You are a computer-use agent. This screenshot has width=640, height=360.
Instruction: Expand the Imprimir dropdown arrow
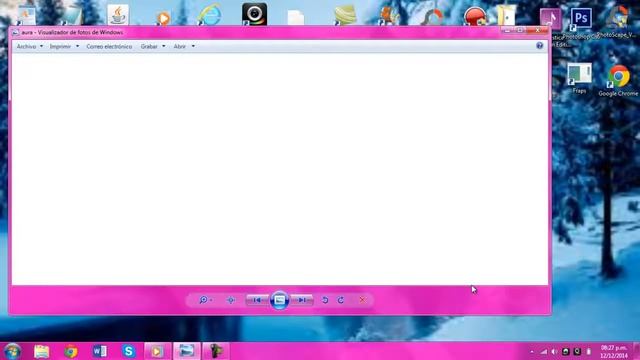[78, 46]
